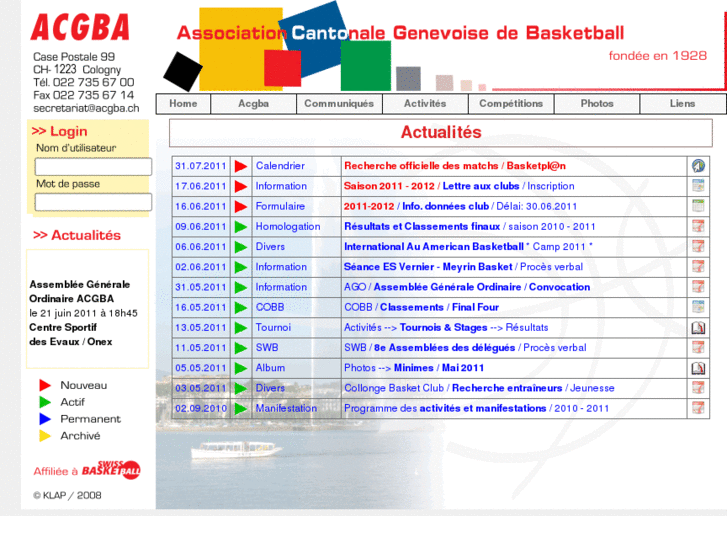This screenshot has height=545, width=727.
Task: Open Collonge Basket Club Recherche entraîneurs link
Action: [x=479, y=388]
